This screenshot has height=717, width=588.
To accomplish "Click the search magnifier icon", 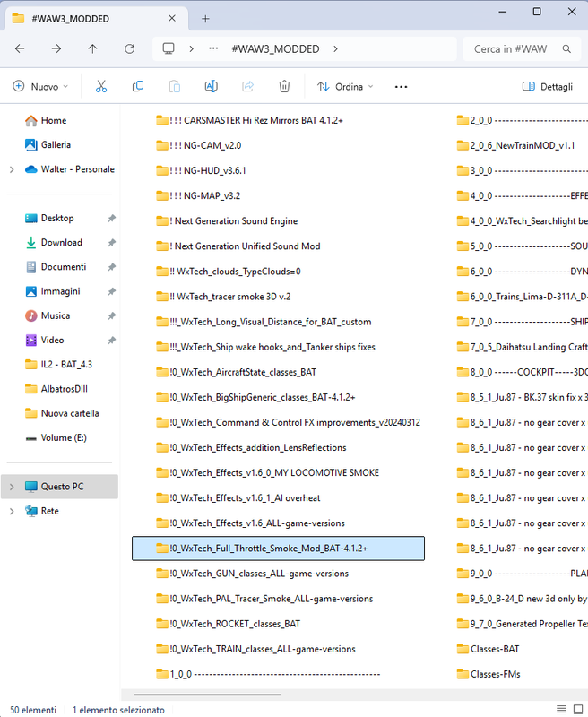I will (566, 49).
